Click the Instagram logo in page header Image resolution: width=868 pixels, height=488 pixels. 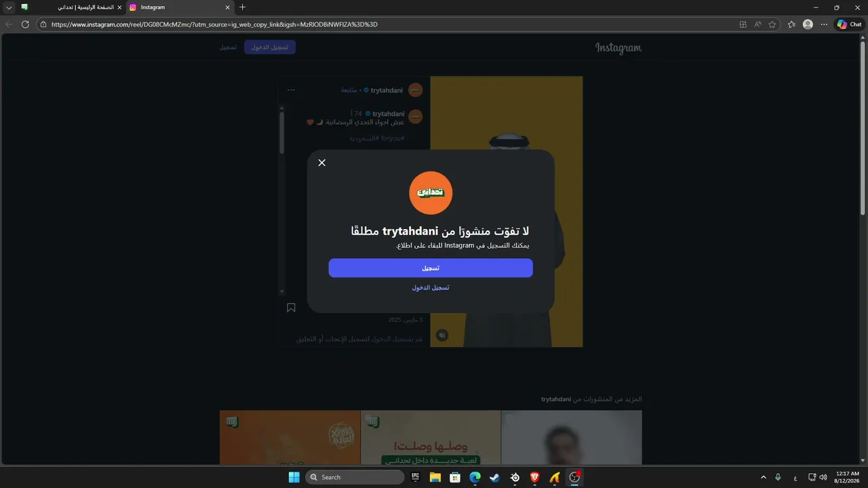click(618, 47)
